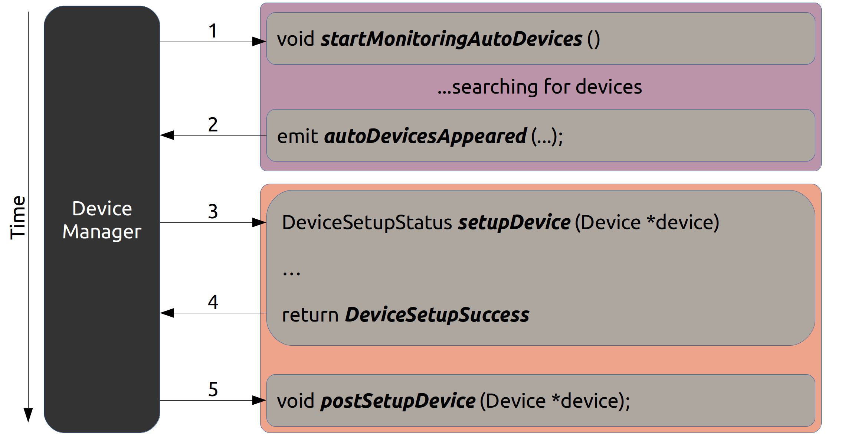Click the searching for devices text
This screenshot has height=437, width=868.
click(540, 87)
